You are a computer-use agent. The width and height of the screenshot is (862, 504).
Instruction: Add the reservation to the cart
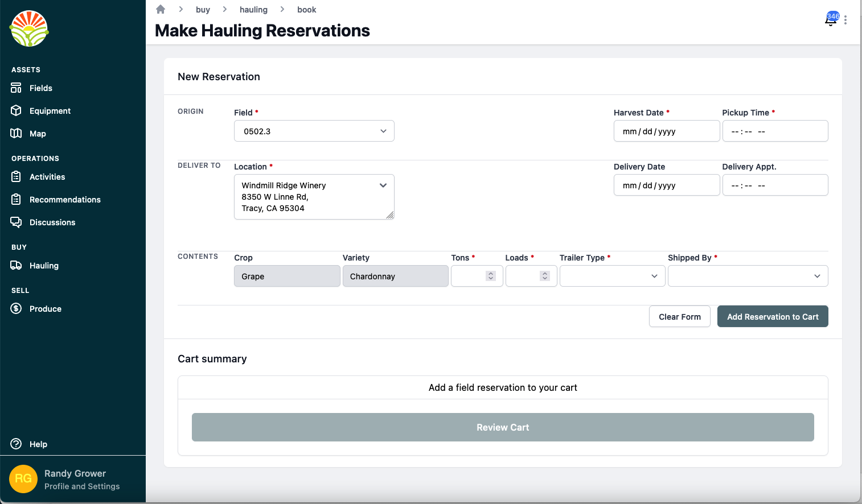[773, 316]
